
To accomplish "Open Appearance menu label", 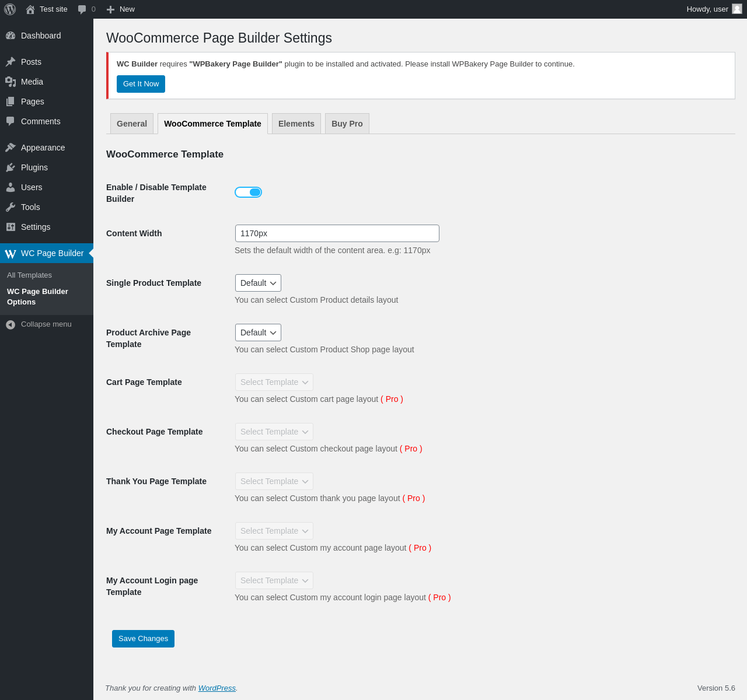I will point(43,148).
